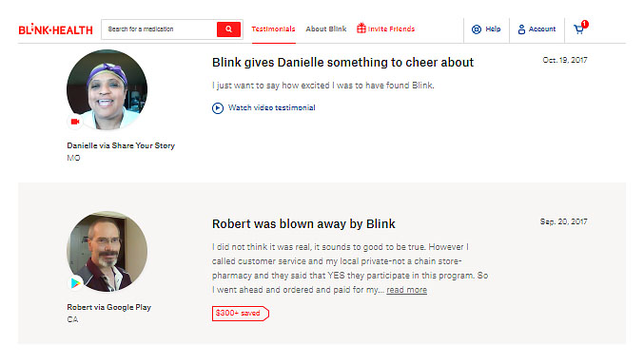Click the $300+ saved tag
The width and height of the screenshot is (644, 364).
click(x=241, y=314)
